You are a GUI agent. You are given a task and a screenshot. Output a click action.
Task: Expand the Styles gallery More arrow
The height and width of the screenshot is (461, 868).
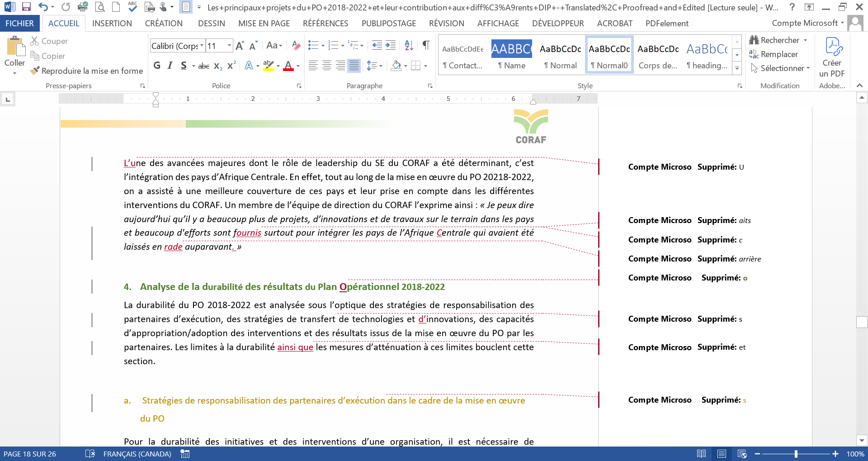point(737,68)
